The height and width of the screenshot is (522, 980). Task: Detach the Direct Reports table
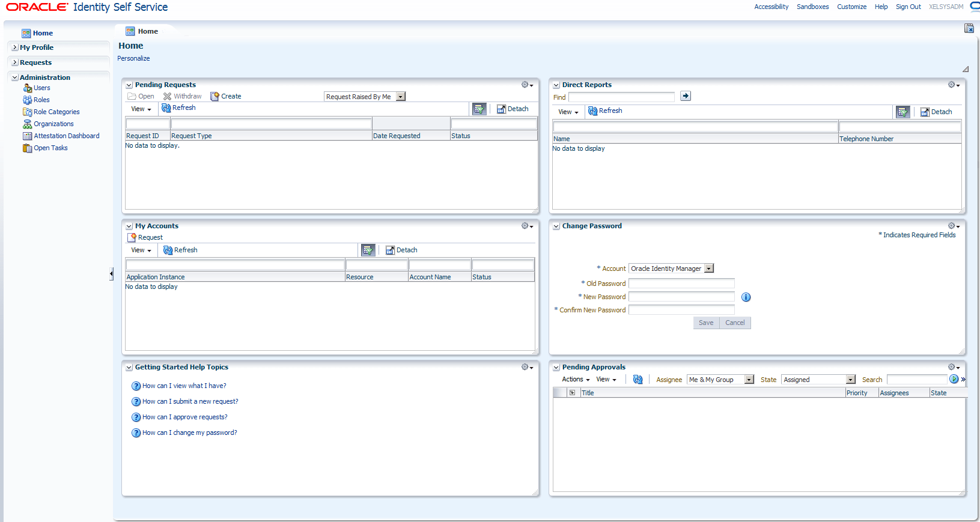click(x=936, y=112)
